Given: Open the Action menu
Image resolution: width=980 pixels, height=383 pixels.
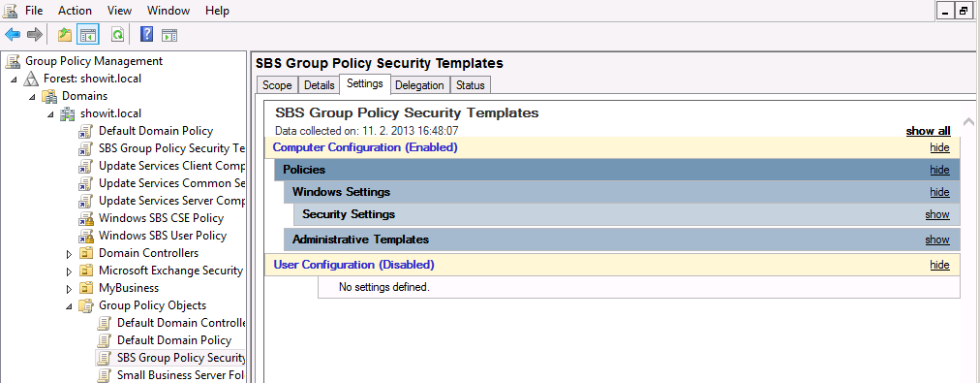Looking at the screenshot, I should point(75,11).
